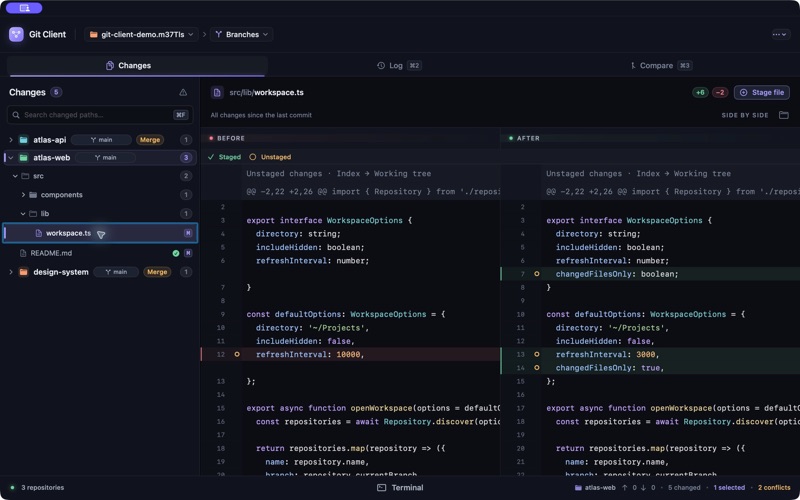The height and width of the screenshot is (500, 800).
Task: Click the Terminal icon in the status bar
Action: point(382,488)
